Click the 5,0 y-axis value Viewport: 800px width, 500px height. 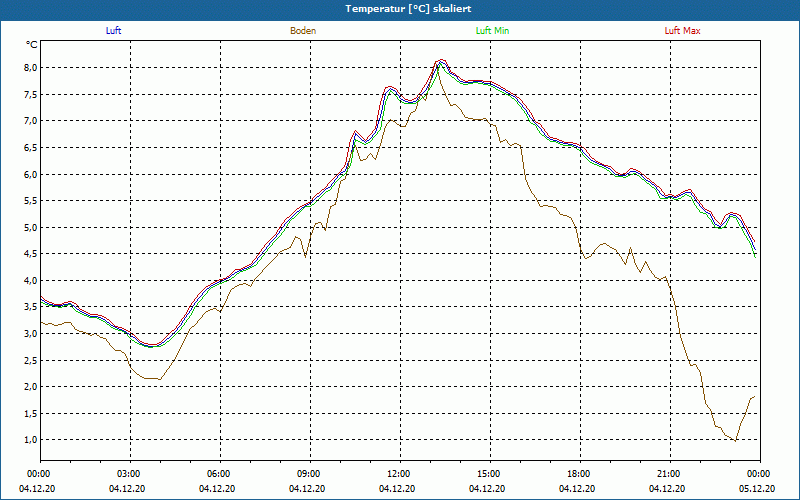pos(31,228)
